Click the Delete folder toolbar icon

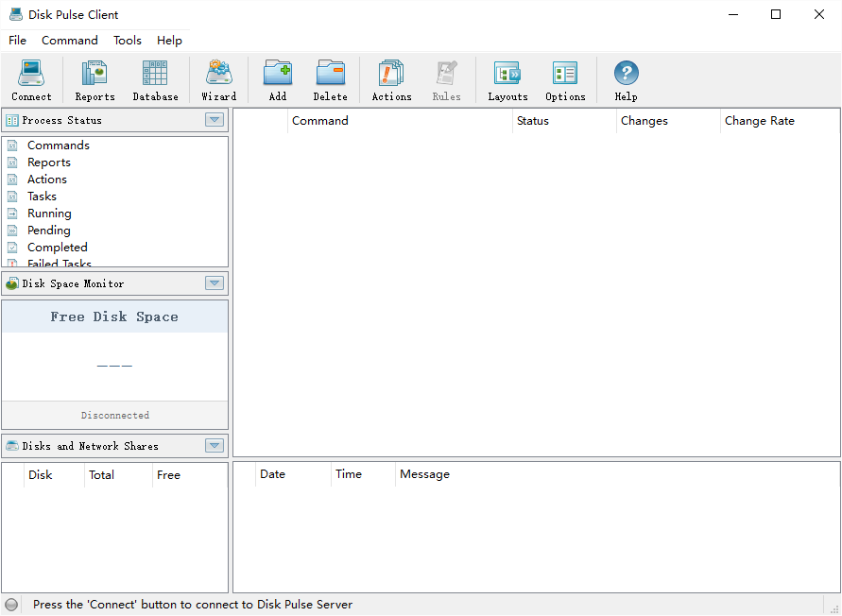click(330, 73)
